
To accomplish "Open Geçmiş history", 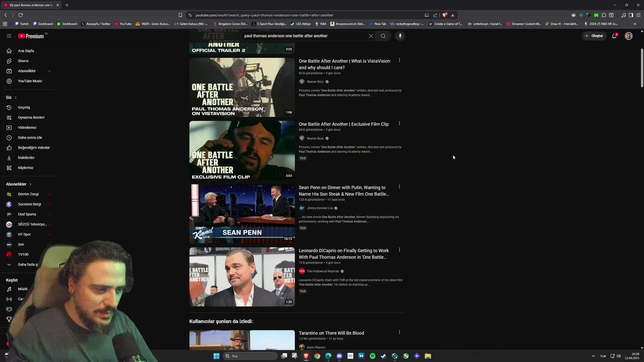I will [x=24, y=107].
